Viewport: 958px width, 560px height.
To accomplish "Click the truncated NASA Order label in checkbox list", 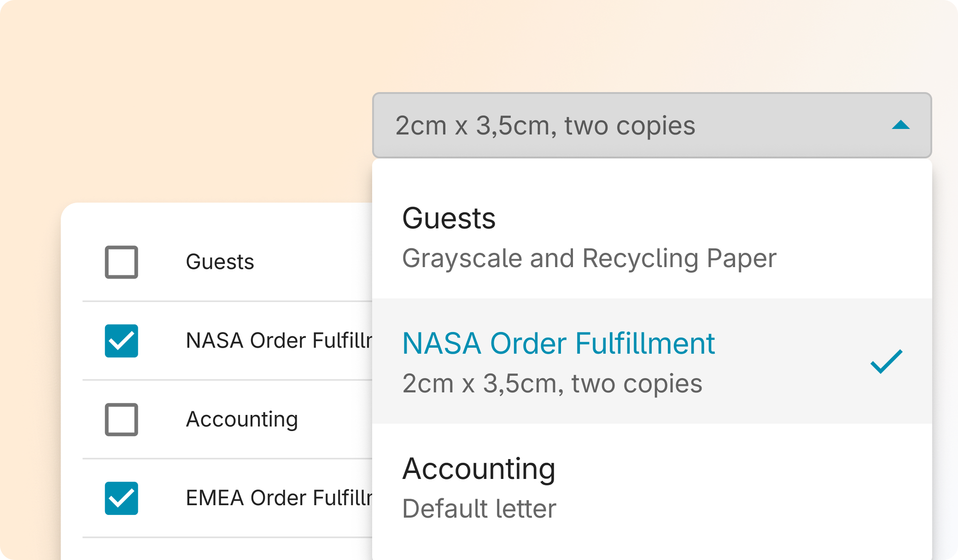I will tap(279, 341).
